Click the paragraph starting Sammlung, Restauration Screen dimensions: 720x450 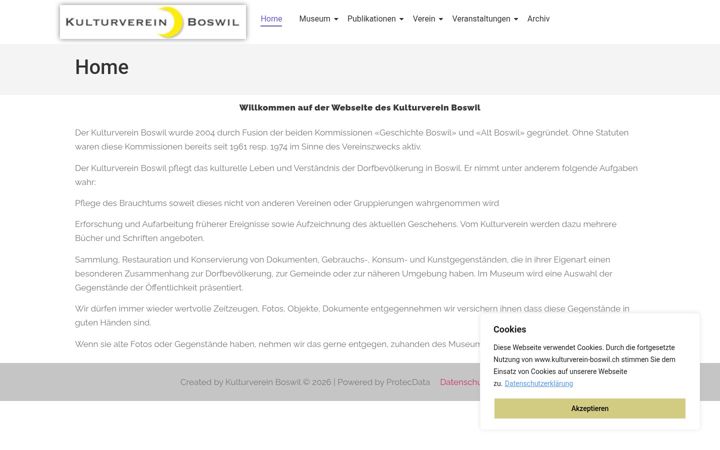tap(343, 274)
